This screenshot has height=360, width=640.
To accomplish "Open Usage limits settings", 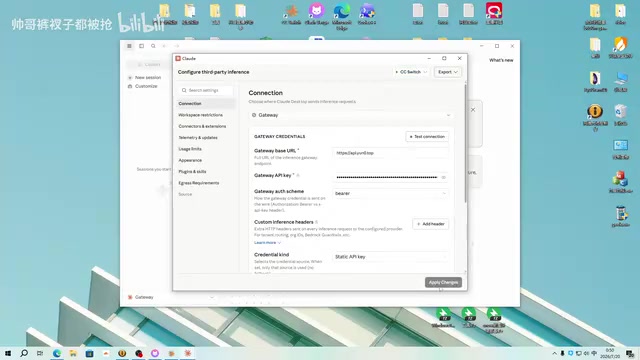I will [190, 149].
